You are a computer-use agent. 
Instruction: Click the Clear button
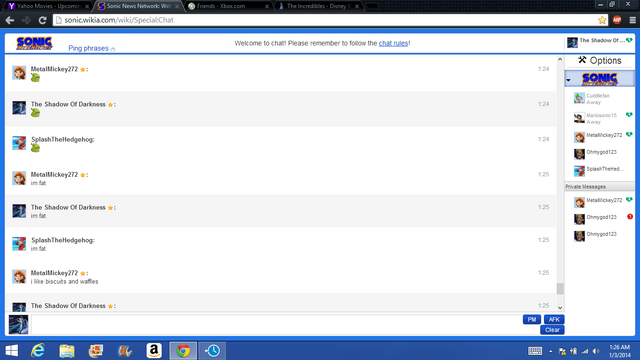click(x=552, y=330)
